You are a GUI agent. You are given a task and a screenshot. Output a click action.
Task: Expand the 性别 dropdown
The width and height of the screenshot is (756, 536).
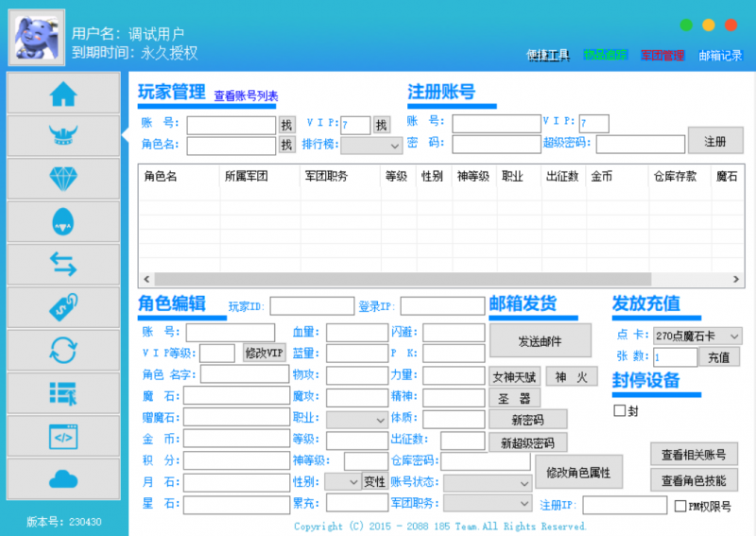342,481
